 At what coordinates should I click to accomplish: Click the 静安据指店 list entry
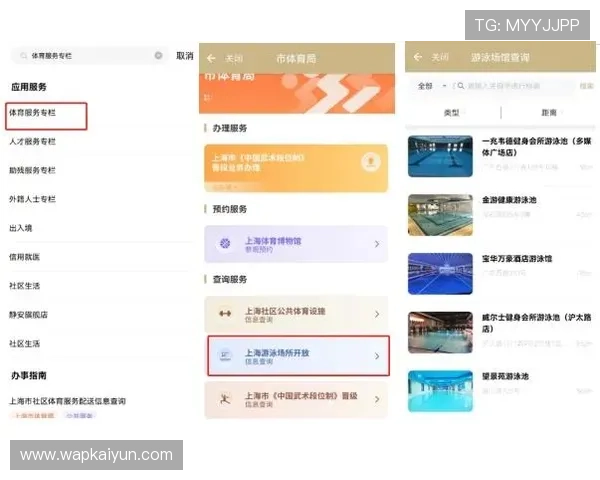tap(28, 315)
